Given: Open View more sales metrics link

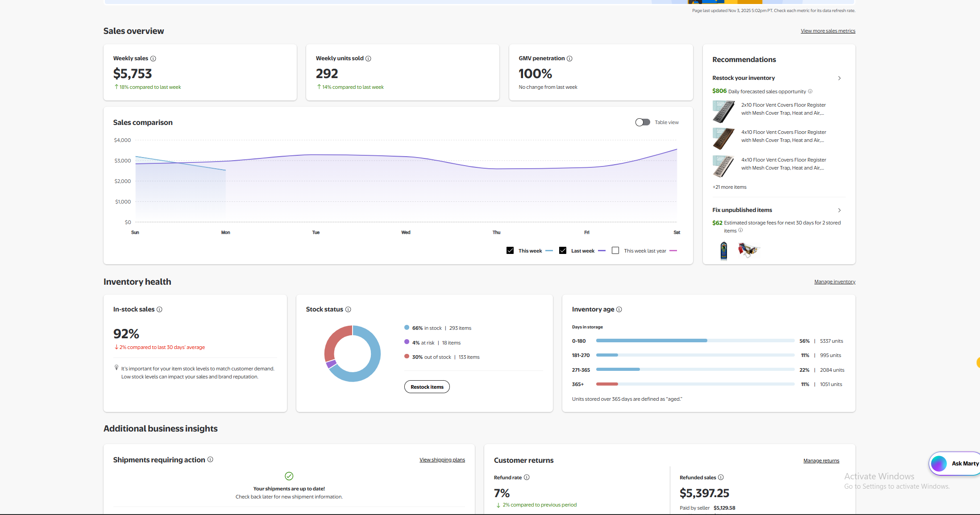Looking at the screenshot, I should click(x=828, y=31).
